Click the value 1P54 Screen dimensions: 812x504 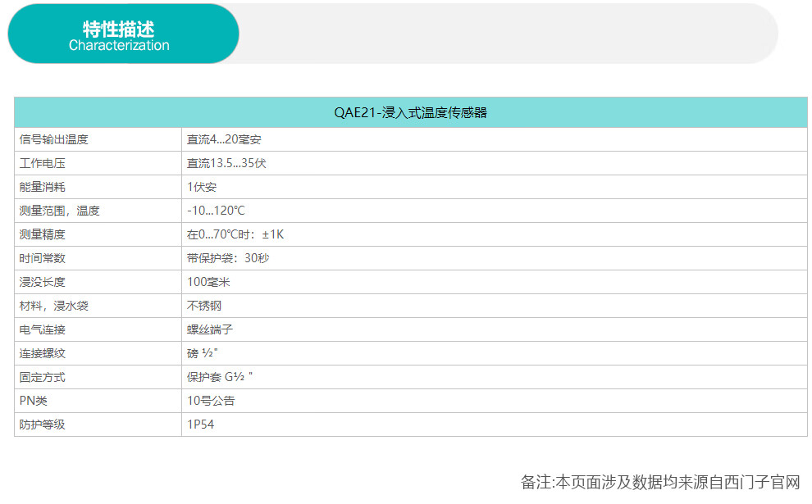200,425
